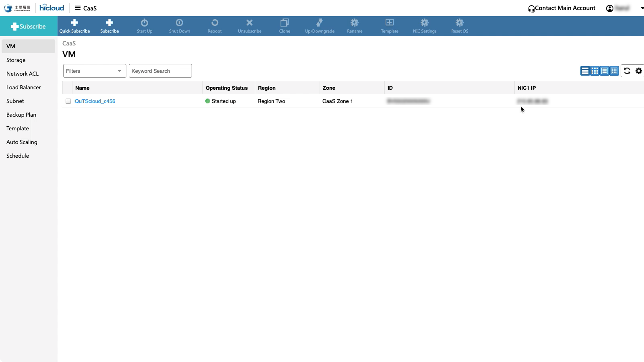Select the Clone toolbar icon

285,23
